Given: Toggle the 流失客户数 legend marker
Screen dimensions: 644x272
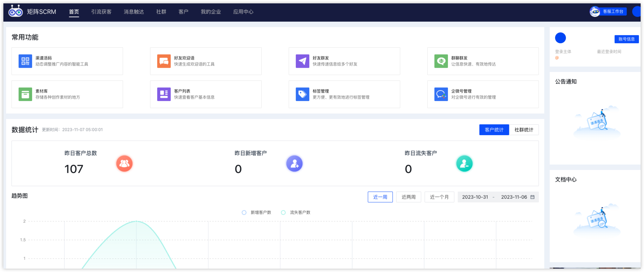Looking at the screenshot, I should (x=283, y=213).
